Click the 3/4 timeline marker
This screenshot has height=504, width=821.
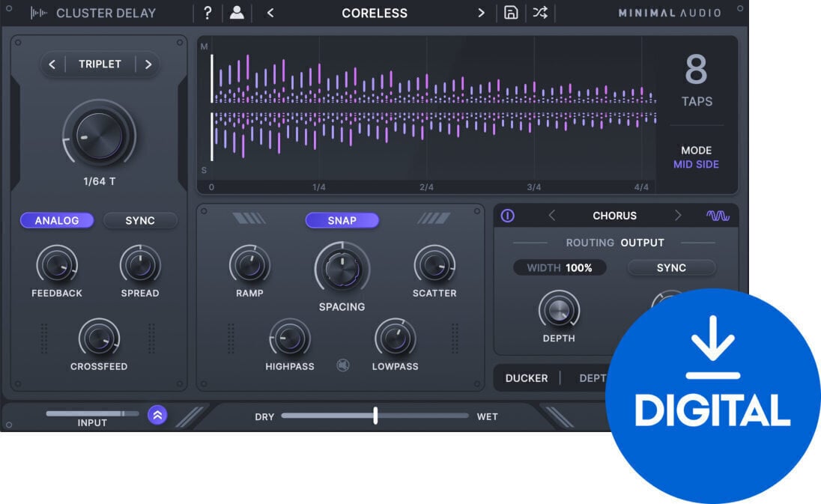533,186
